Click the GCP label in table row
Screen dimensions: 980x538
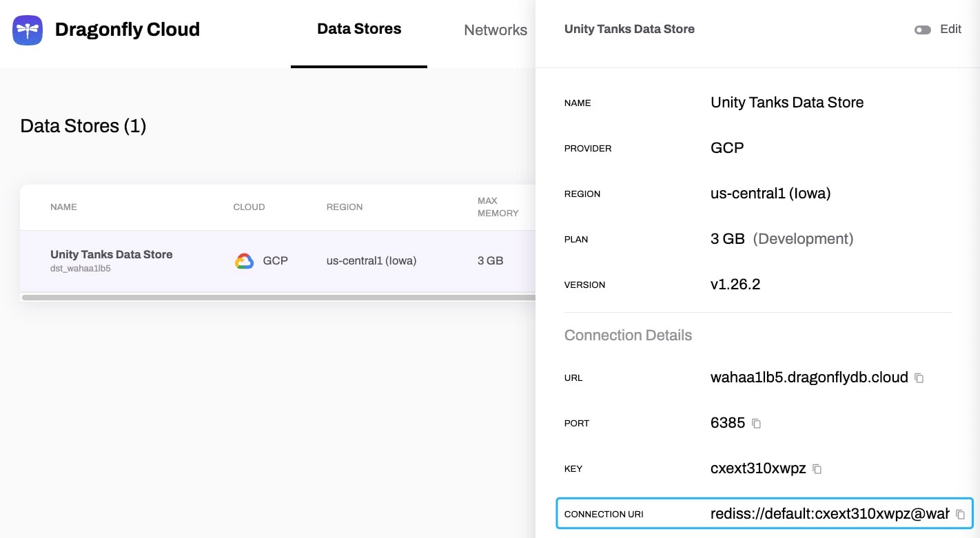tap(275, 261)
